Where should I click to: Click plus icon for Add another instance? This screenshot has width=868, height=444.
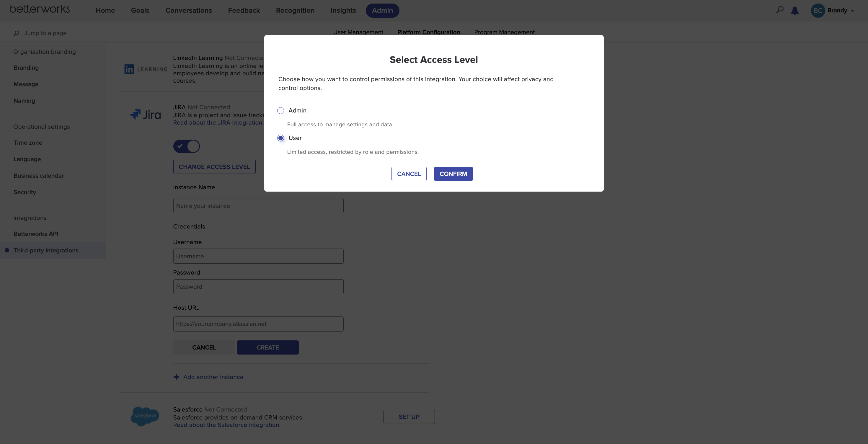(176, 377)
